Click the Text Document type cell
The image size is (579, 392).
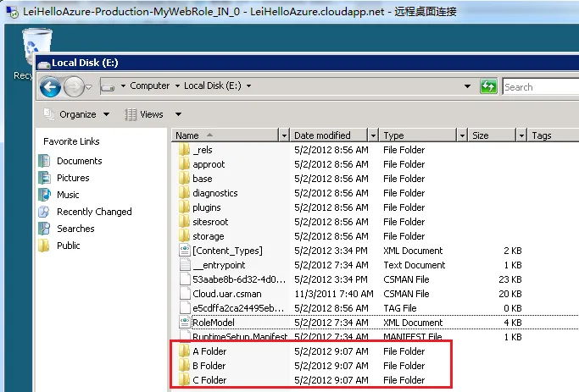pyautogui.click(x=415, y=265)
